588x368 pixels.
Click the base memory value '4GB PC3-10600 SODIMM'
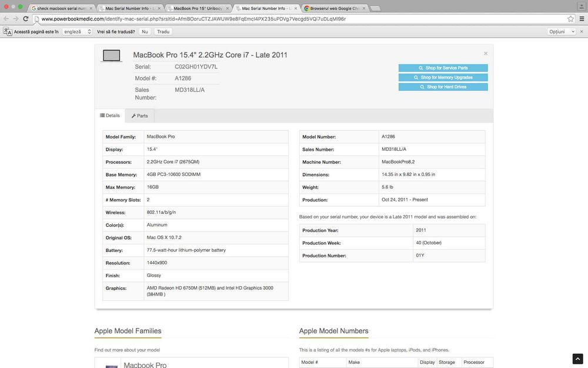click(x=173, y=174)
